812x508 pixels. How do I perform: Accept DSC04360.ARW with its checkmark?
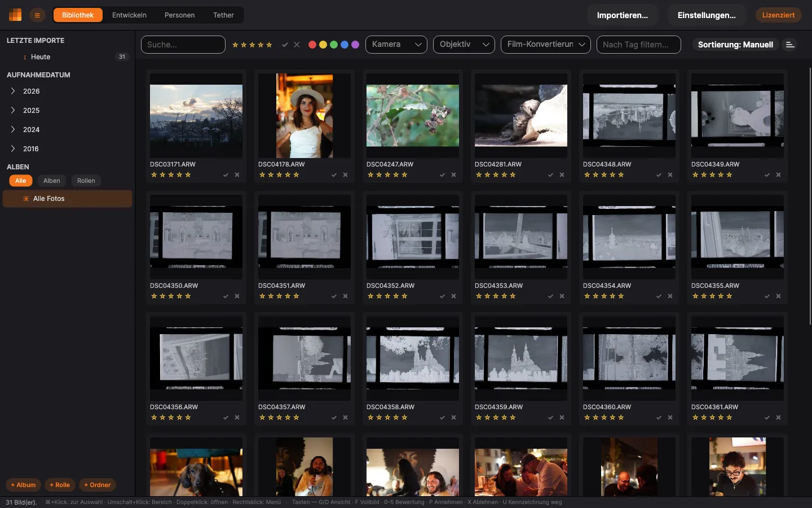[659, 418]
